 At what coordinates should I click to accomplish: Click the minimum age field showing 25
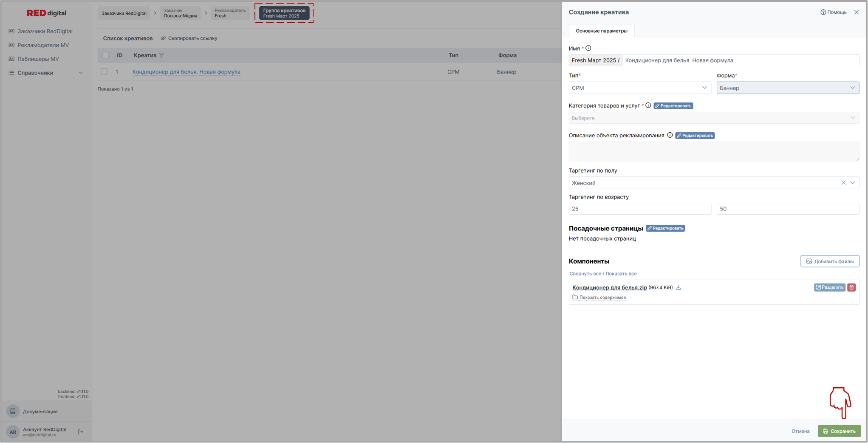click(x=639, y=209)
